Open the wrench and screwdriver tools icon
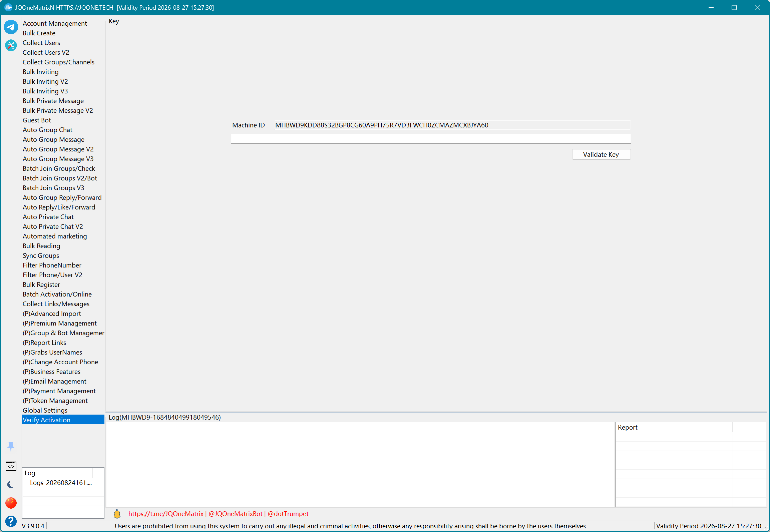Image resolution: width=770 pixels, height=532 pixels. 11,45
